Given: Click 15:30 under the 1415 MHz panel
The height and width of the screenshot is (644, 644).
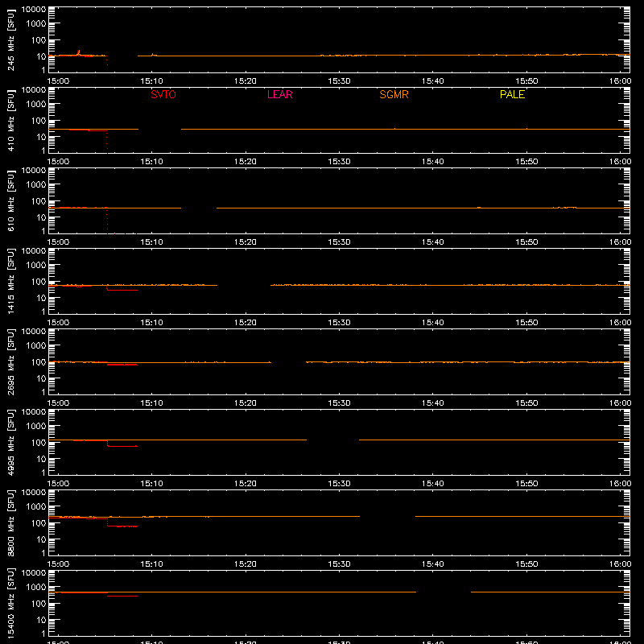Looking at the screenshot, I should click(339, 323).
